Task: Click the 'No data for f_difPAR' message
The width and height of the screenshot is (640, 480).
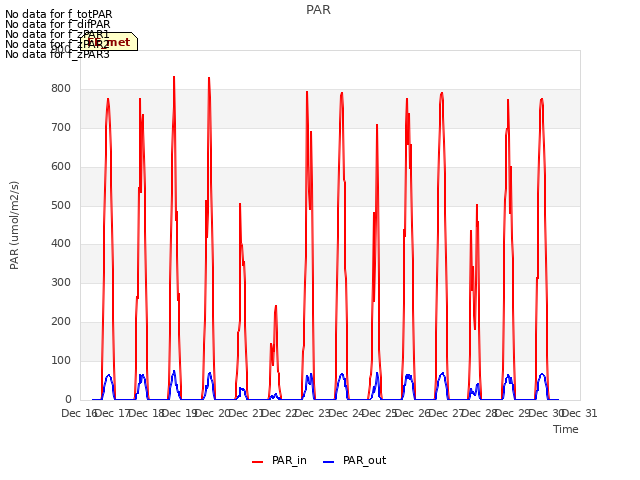Action: (x=58, y=24)
